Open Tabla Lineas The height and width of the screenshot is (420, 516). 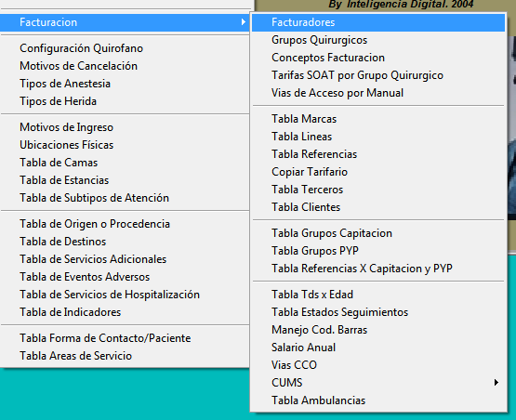click(x=378, y=137)
